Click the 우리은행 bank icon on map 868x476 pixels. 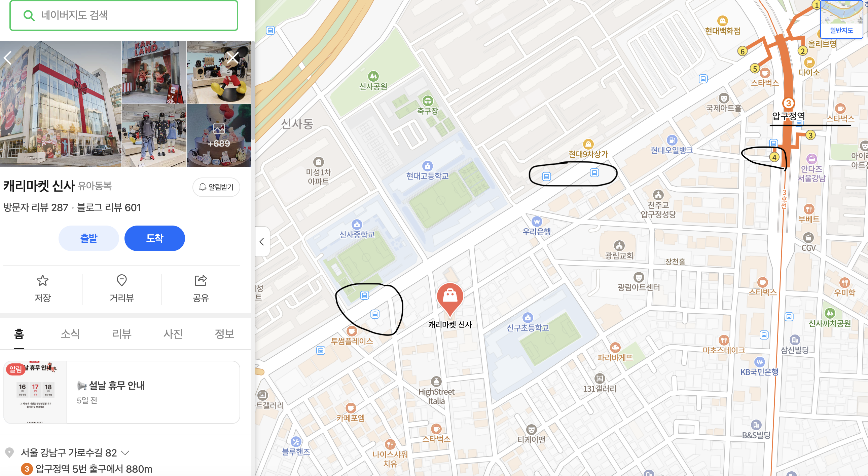tap(537, 221)
